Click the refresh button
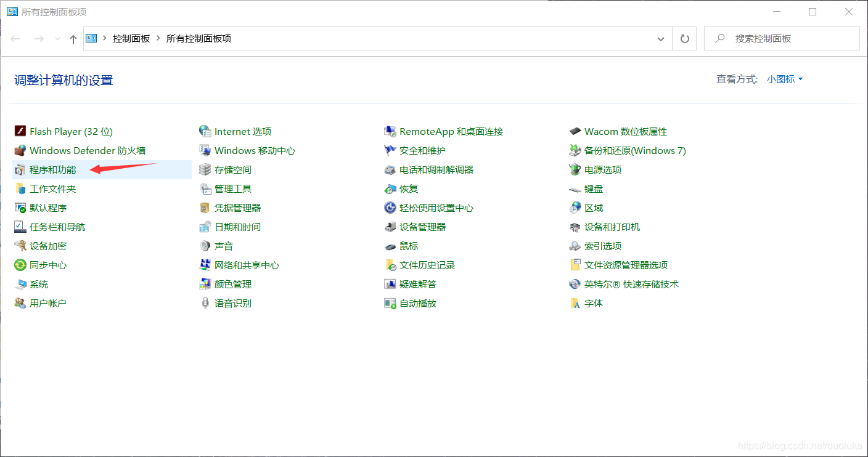868x457 pixels. pos(684,39)
